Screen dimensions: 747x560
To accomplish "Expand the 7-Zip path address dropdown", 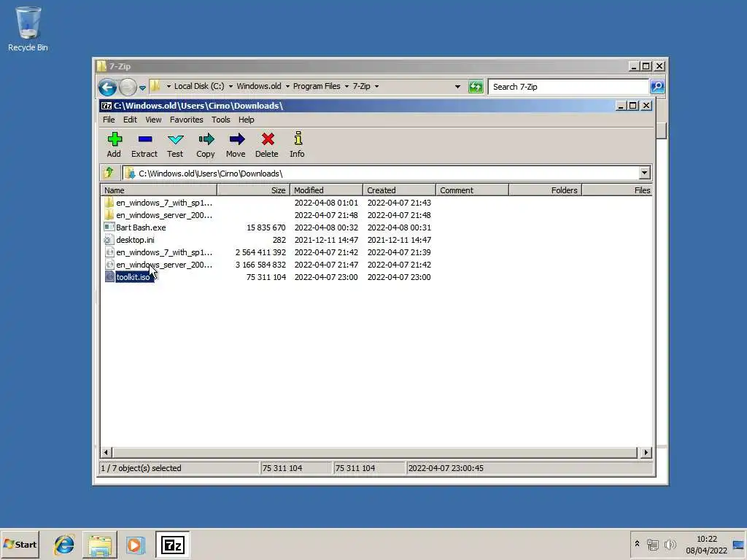I will tap(644, 173).
